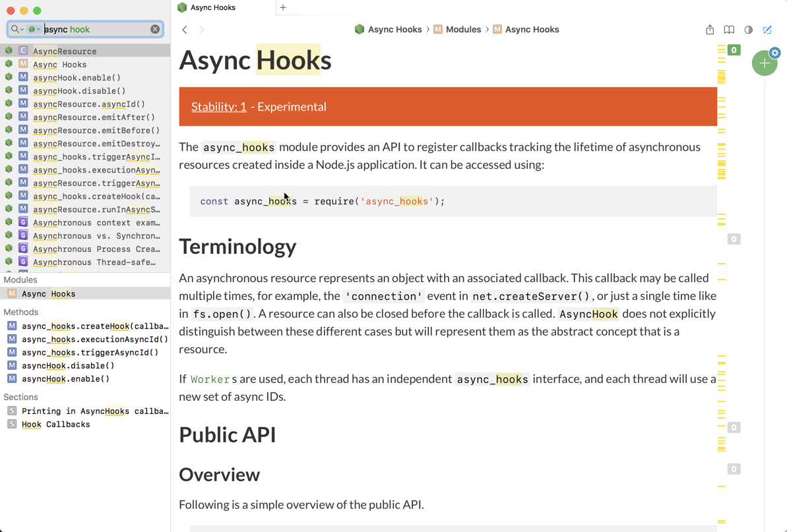Select "Asynchronous vs. Synchron…" guide result
This screenshot has width=787, height=532.
point(85,235)
